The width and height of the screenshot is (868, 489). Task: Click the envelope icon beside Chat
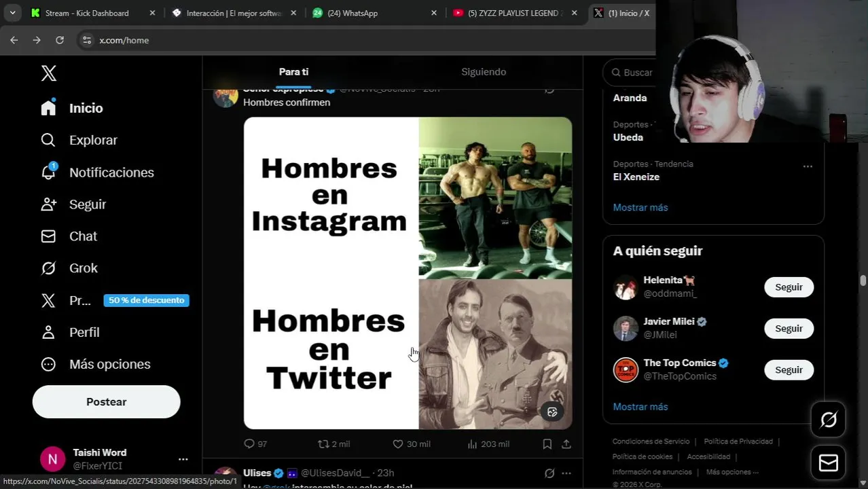pyautogui.click(x=48, y=236)
